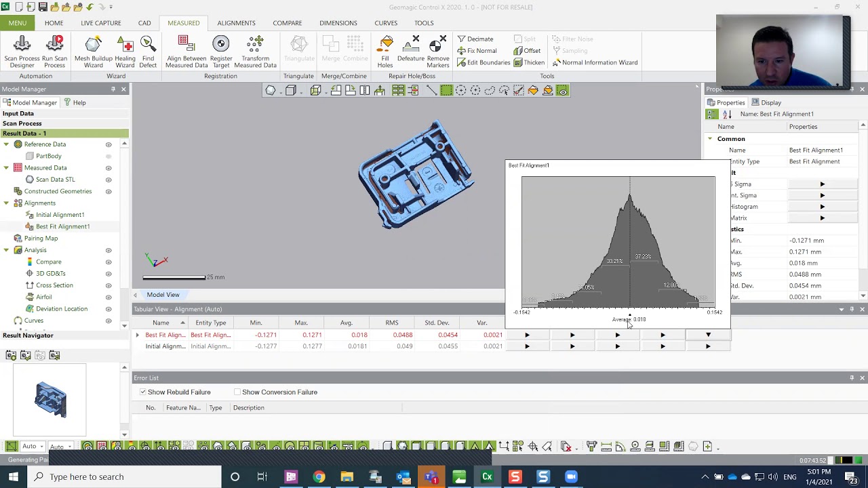
Task: Switch to the DIMENSIONS ribbon tab
Action: tap(338, 23)
